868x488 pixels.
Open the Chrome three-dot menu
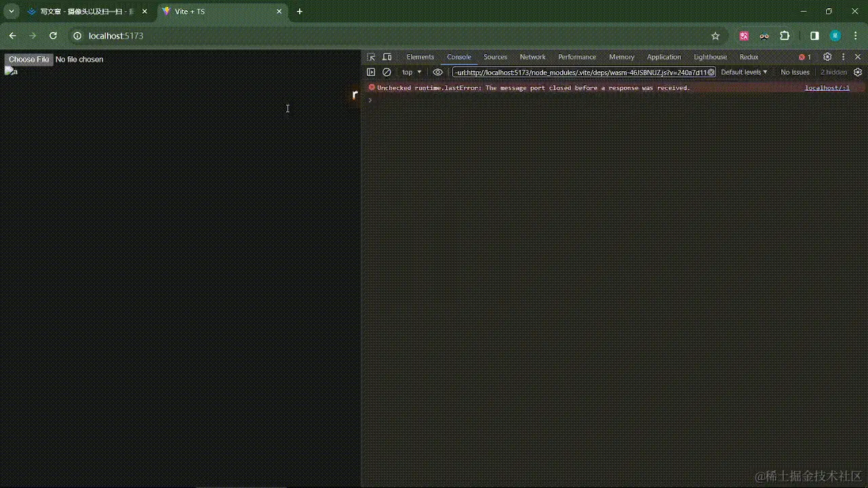tap(855, 35)
